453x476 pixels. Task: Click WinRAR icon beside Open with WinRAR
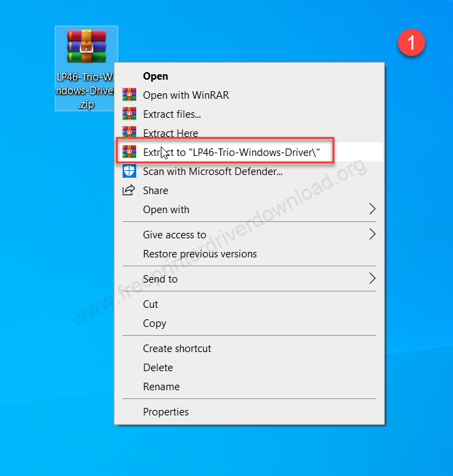[x=129, y=95]
